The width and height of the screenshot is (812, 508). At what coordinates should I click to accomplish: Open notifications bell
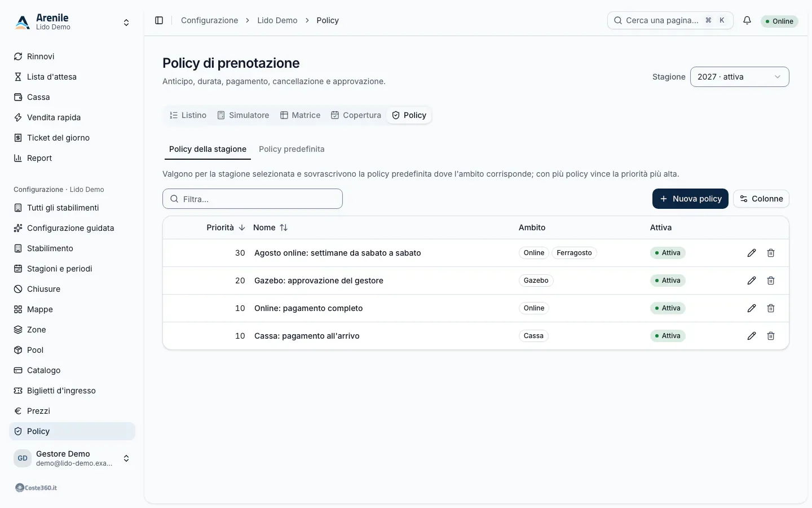coord(747,20)
